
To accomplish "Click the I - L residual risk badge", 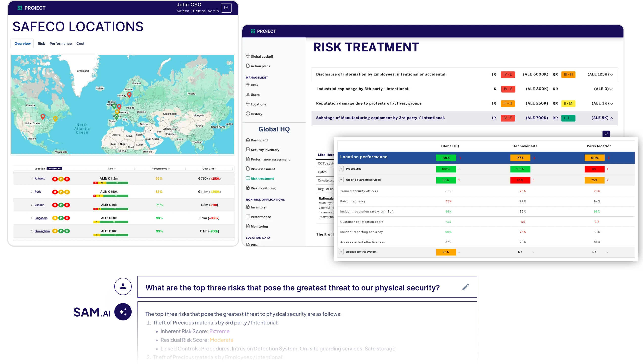I will coord(568,118).
